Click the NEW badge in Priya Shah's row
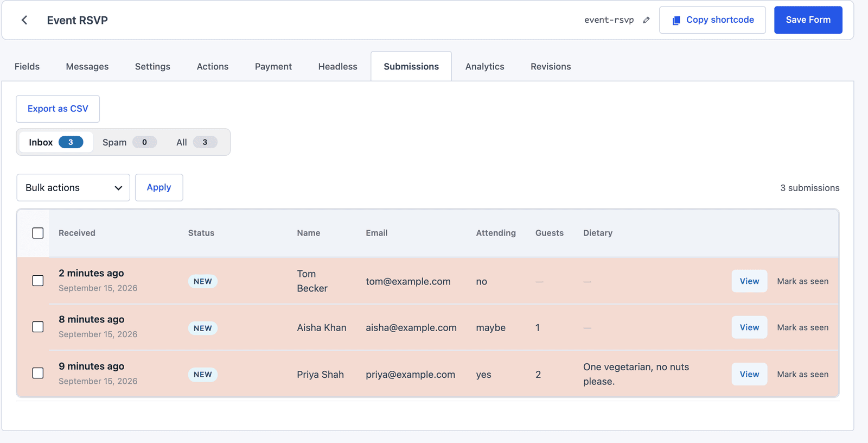Image resolution: width=868 pixels, height=443 pixels. [203, 375]
